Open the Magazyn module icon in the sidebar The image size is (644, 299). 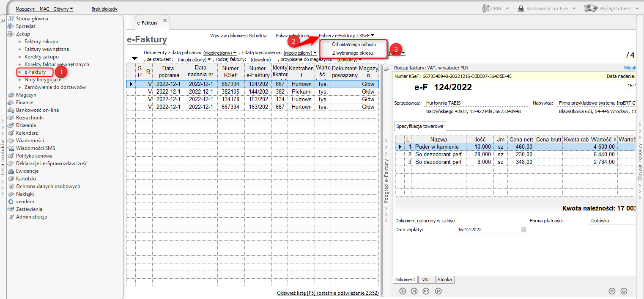[11, 95]
